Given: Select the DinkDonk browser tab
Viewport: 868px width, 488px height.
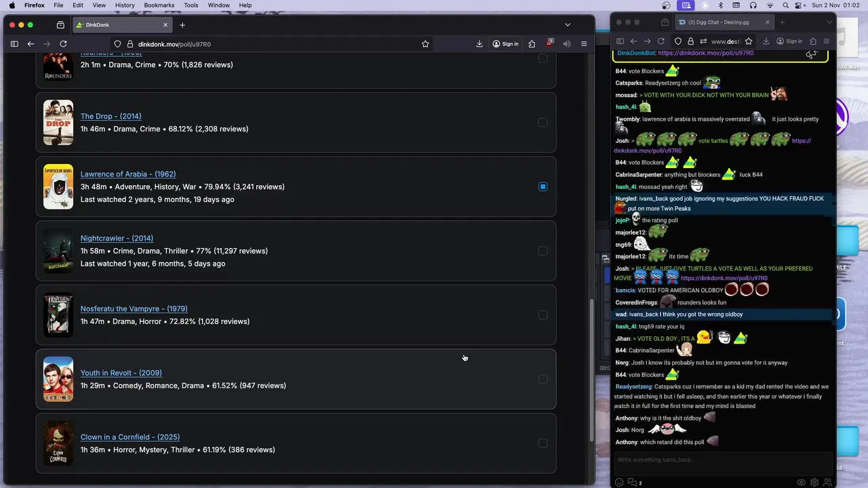Looking at the screenshot, I should (122, 25).
